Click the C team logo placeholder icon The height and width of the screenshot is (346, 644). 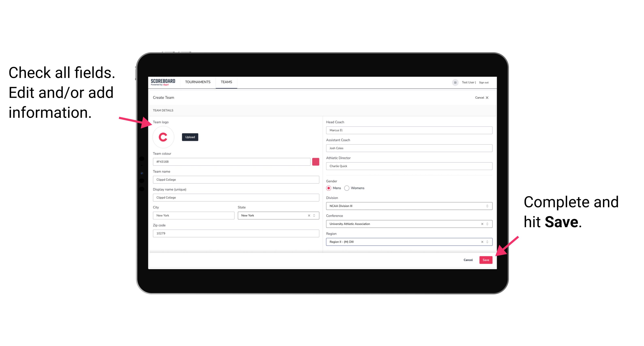[x=163, y=137]
